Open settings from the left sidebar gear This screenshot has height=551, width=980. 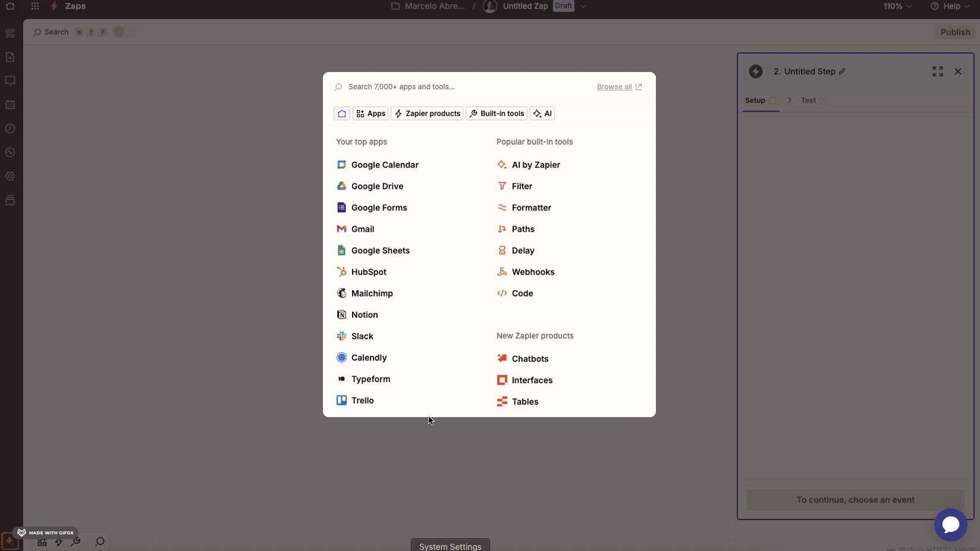point(10,177)
